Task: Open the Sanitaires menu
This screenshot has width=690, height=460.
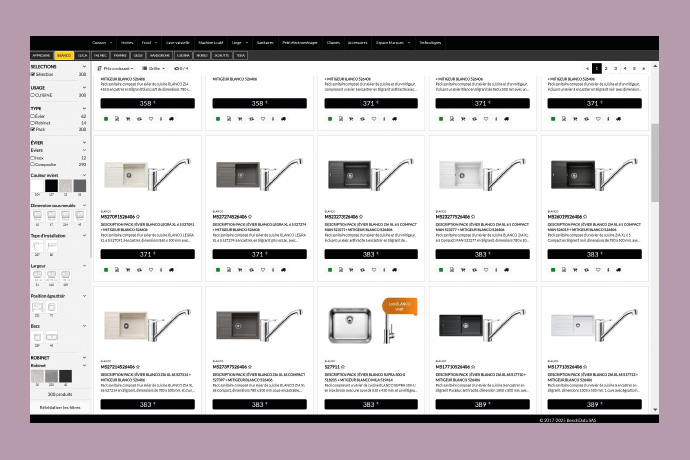Action: (265, 43)
